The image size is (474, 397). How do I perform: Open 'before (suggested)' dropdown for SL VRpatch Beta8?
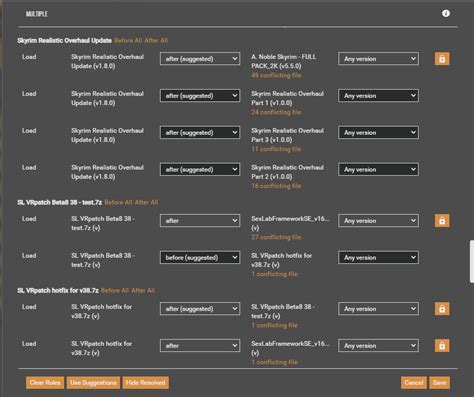(200, 257)
